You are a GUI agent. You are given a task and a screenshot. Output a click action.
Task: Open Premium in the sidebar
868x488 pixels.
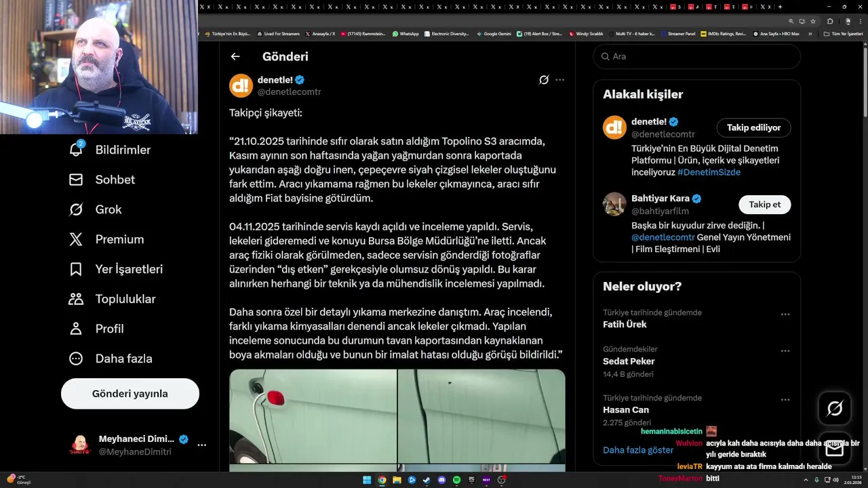coord(106,239)
